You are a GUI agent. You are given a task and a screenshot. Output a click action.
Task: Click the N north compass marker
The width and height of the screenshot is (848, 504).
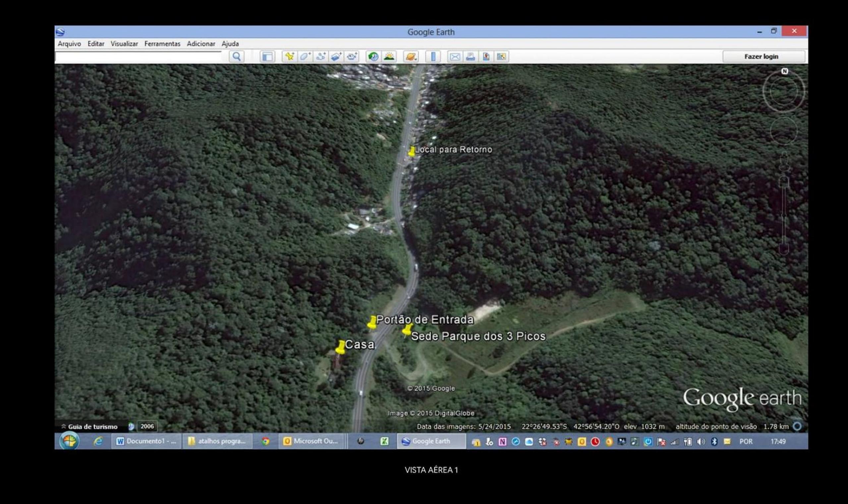tap(784, 71)
